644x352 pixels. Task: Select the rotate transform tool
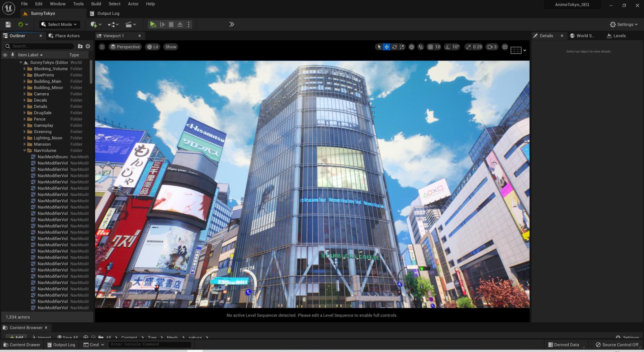tap(394, 47)
